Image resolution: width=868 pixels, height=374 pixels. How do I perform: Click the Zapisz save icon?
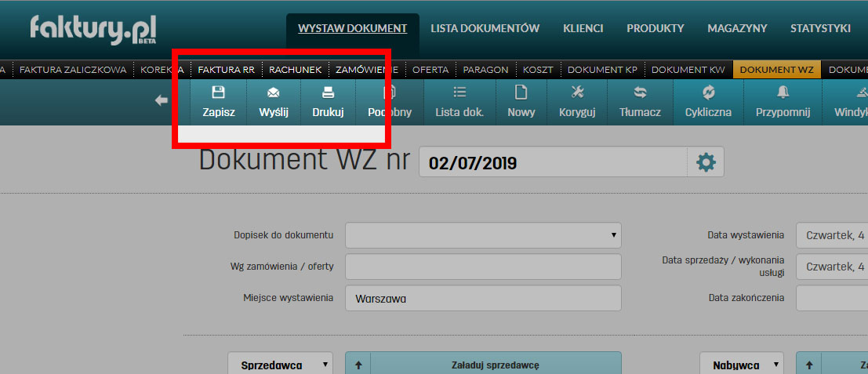tap(219, 92)
